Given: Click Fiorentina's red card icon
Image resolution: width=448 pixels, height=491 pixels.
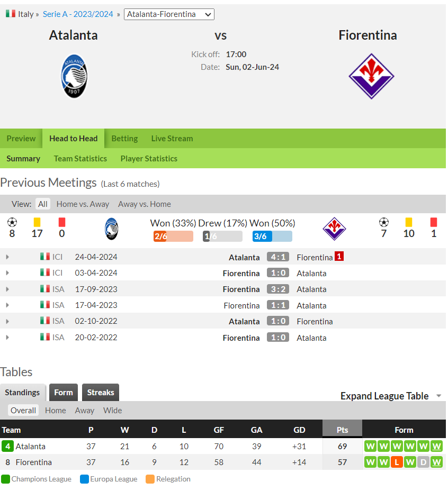Looking at the screenshot, I should point(434,222).
